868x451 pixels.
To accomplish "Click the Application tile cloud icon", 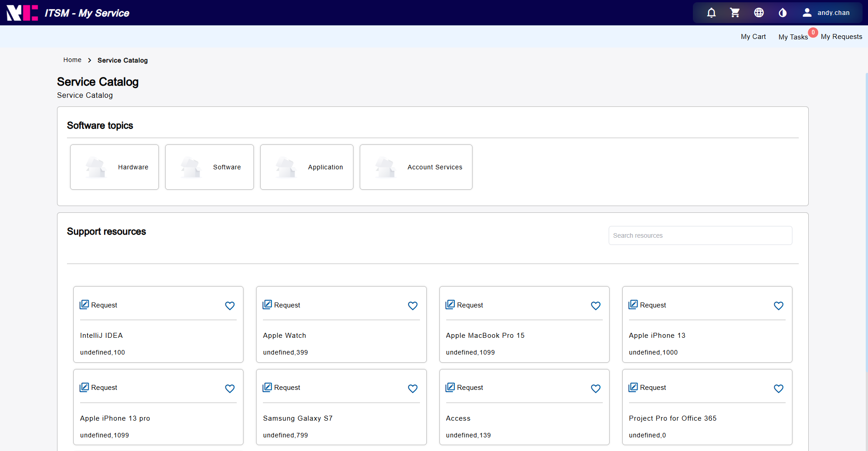I will 286,167.
